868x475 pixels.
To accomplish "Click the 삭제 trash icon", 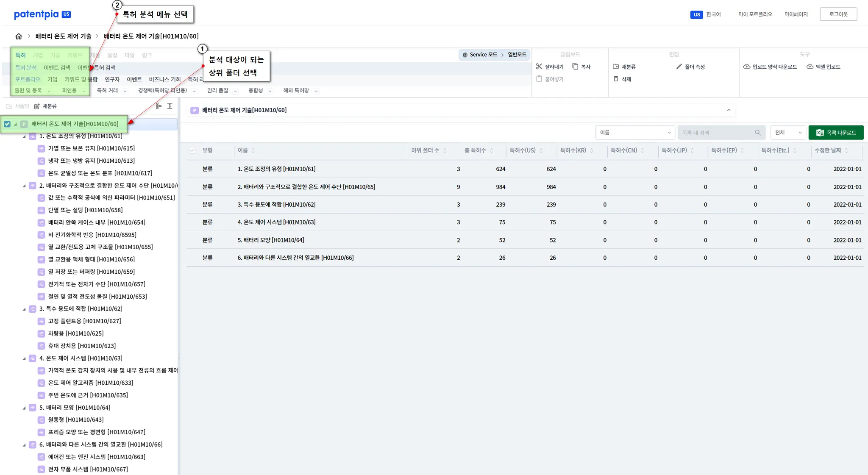I will [x=616, y=79].
